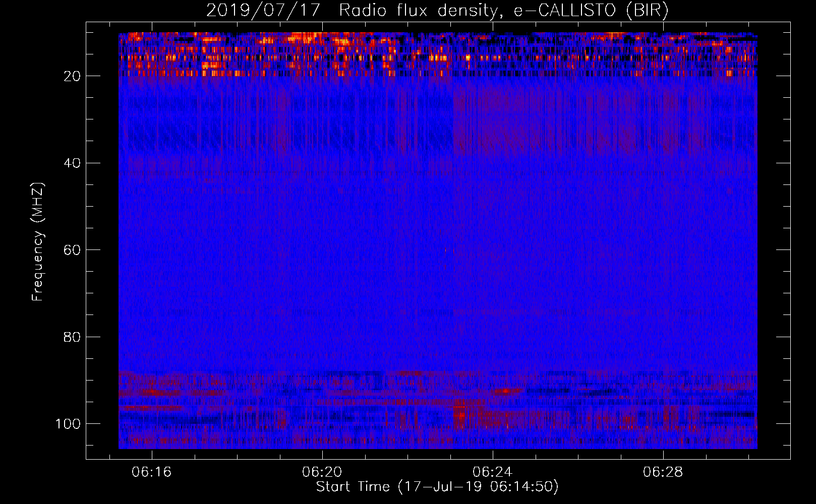
Task: Click the 06:28 time tick label
Action: [x=663, y=472]
